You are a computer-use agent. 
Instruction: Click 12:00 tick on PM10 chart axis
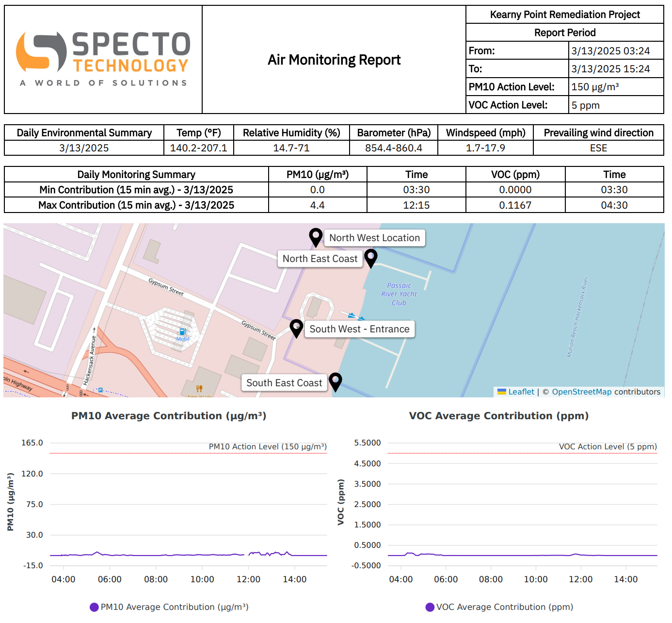[x=248, y=579]
